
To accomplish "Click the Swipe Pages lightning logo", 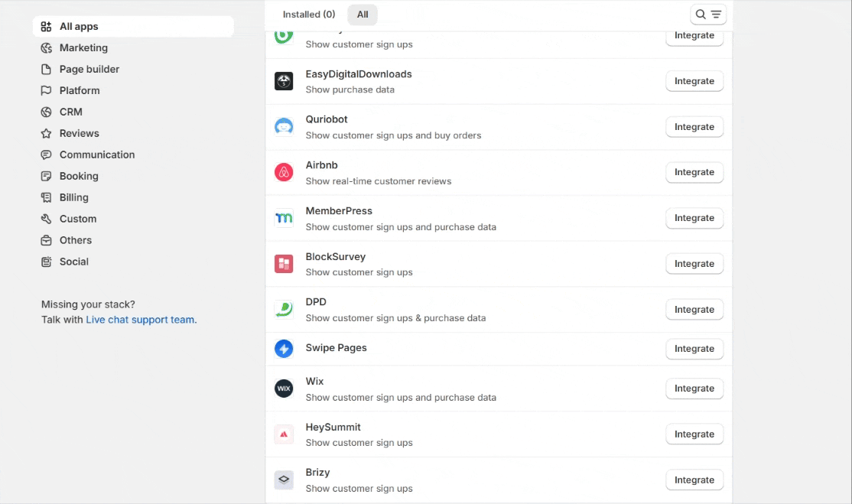I will (284, 349).
